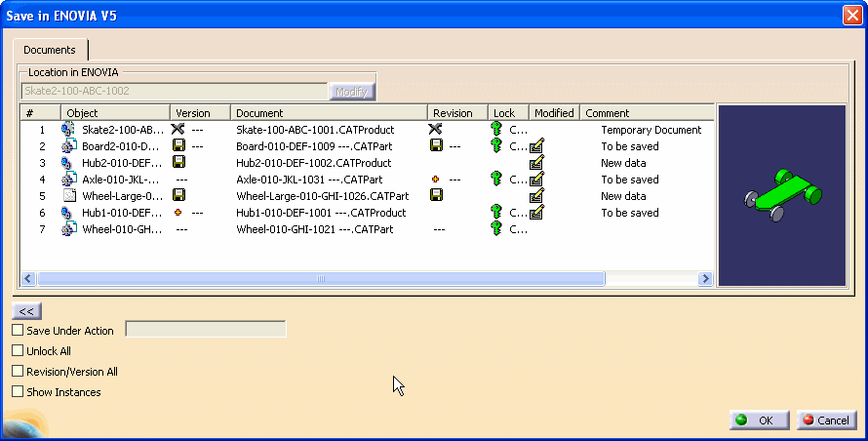Image resolution: width=868 pixels, height=441 pixels.
Task: Sort by the Comment column header
Action: tap(648, 113)
